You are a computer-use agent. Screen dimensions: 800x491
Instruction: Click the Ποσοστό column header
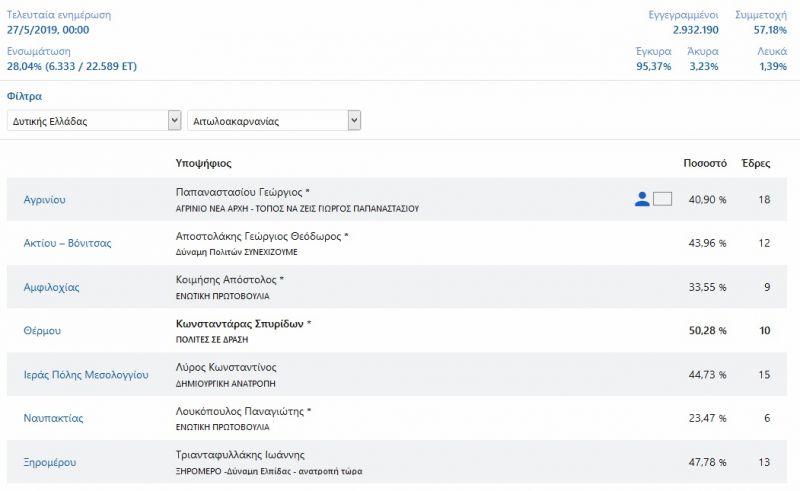[x=705, y=163]
